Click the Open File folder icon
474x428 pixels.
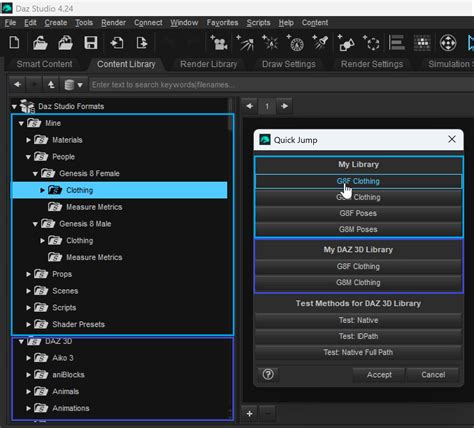[40, 43]
